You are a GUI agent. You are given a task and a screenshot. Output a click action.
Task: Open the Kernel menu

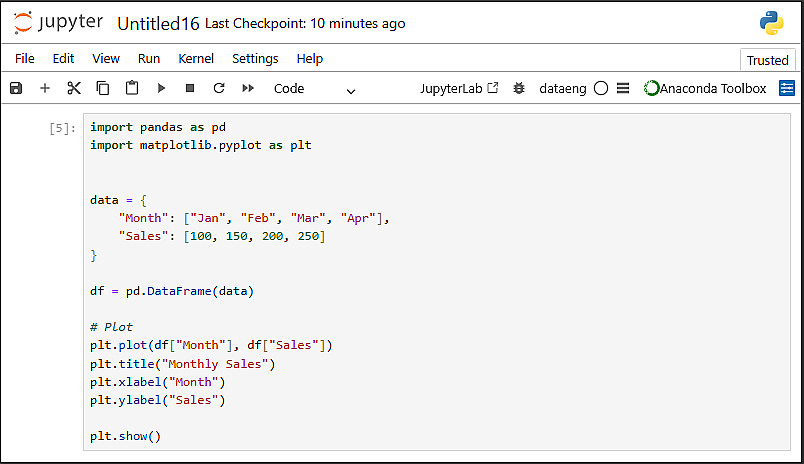coord(196,59)
